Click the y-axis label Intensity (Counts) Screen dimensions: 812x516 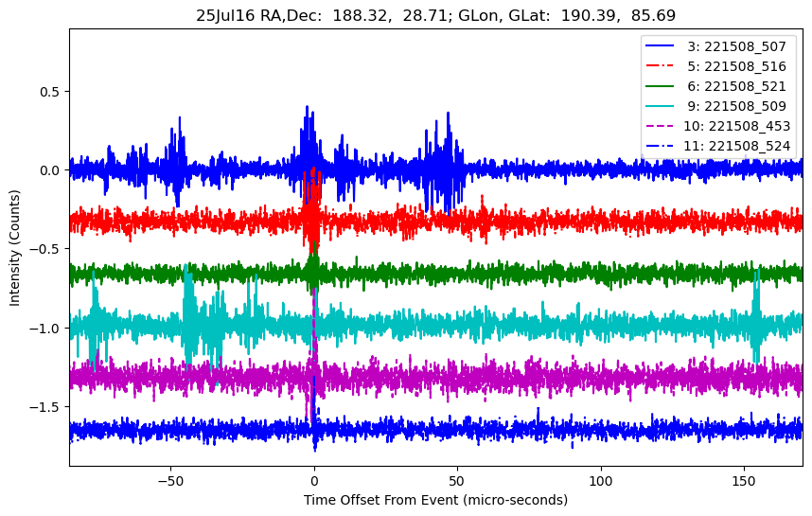[x=14, y=248]
